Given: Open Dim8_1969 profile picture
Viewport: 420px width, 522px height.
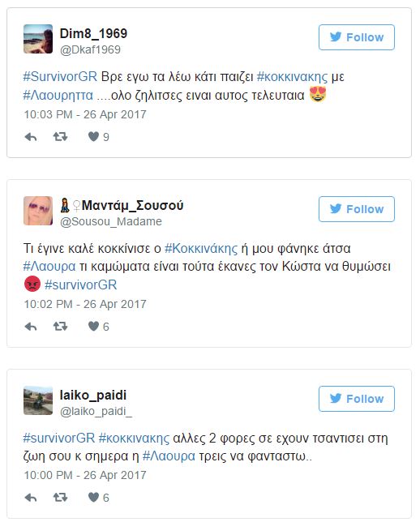Looking at the screenshot, I should click(x=38, y=39).
